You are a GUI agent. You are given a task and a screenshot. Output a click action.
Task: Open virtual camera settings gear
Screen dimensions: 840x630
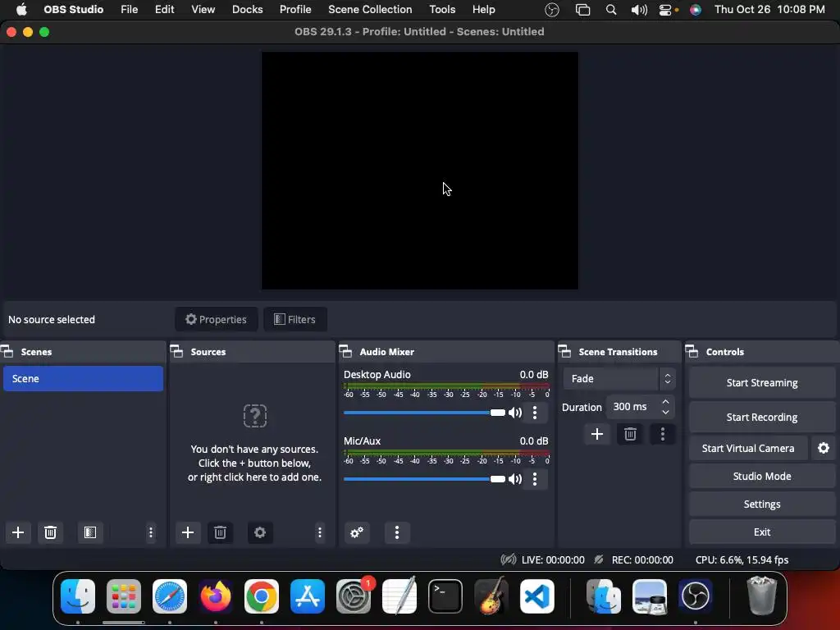pos(824,448)
